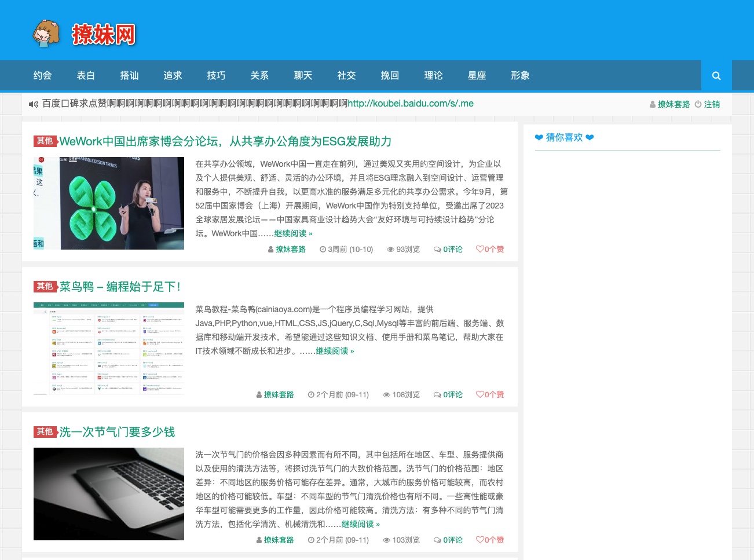Screen dimensions: 754x560
Task: Open the koubei.baidu.com announcement link
Action: click(x=411, y=104)
